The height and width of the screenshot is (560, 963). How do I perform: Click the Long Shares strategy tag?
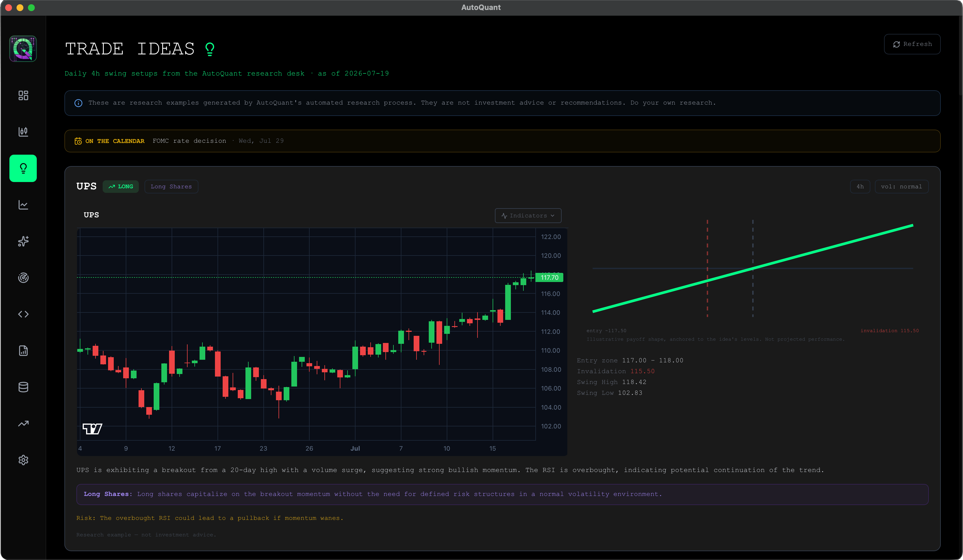click(x=171, y=187)
